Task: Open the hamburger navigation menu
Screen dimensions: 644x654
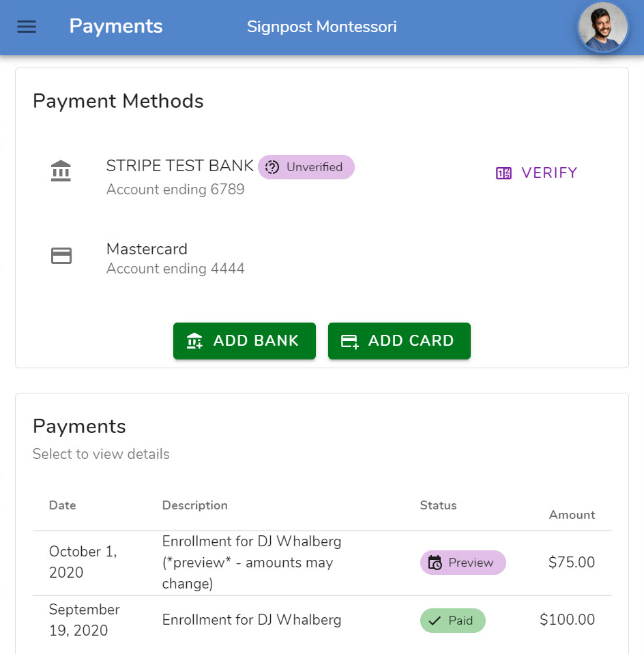Action: tap(27, 27)
